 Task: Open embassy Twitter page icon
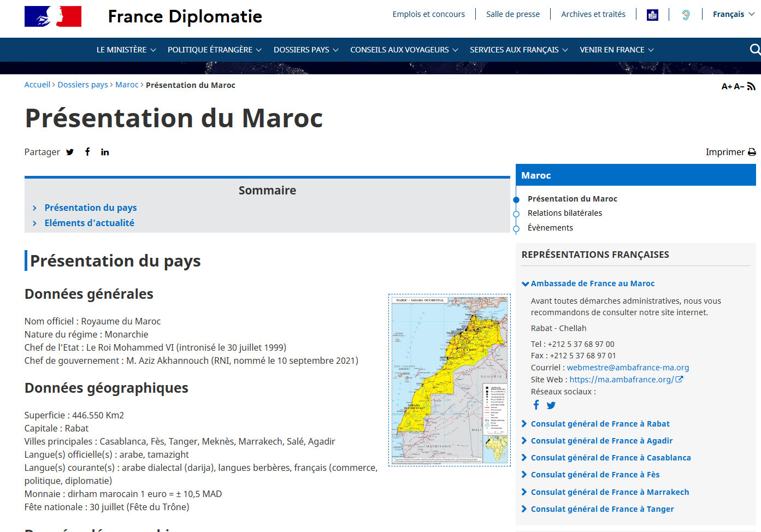551,405
